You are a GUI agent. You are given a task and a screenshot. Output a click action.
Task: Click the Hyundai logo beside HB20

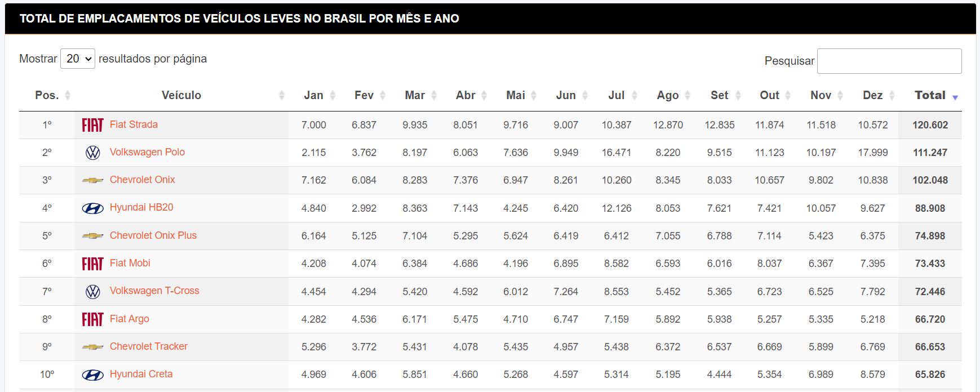[92, 208]
